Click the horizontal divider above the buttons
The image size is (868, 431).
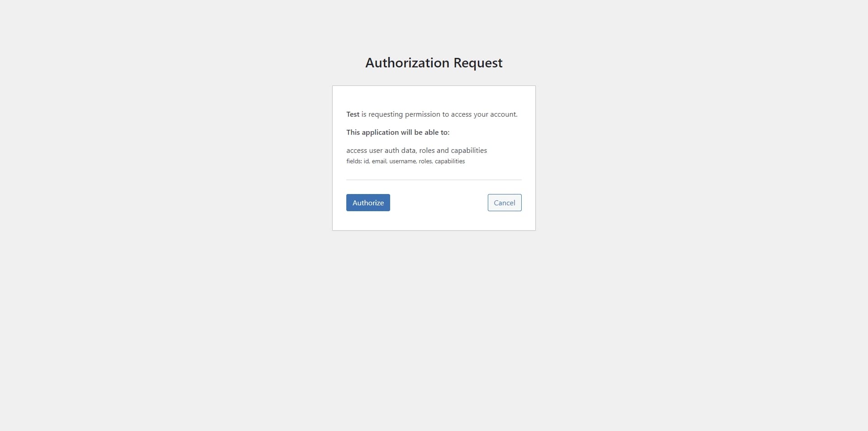[434, 180]
